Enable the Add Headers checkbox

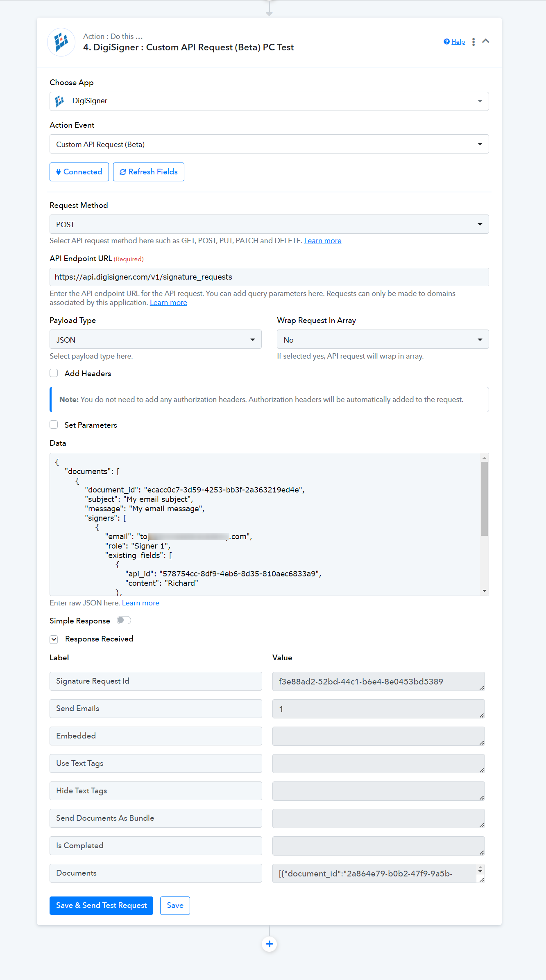click(54, 373)
